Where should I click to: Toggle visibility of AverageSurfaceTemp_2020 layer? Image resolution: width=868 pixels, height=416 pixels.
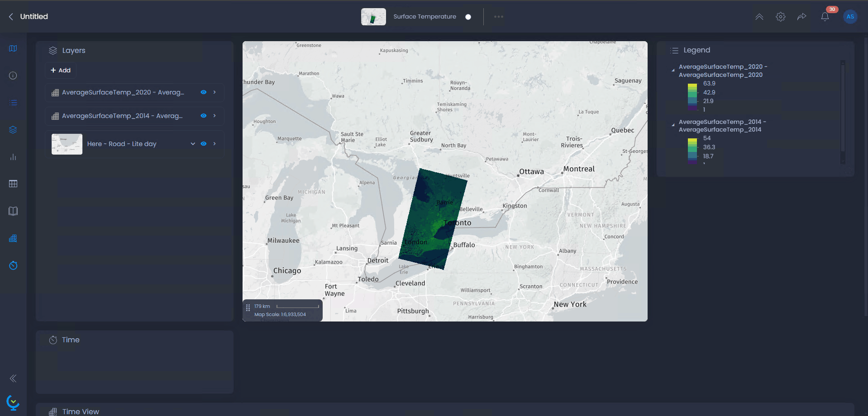(x=204, y=92)
